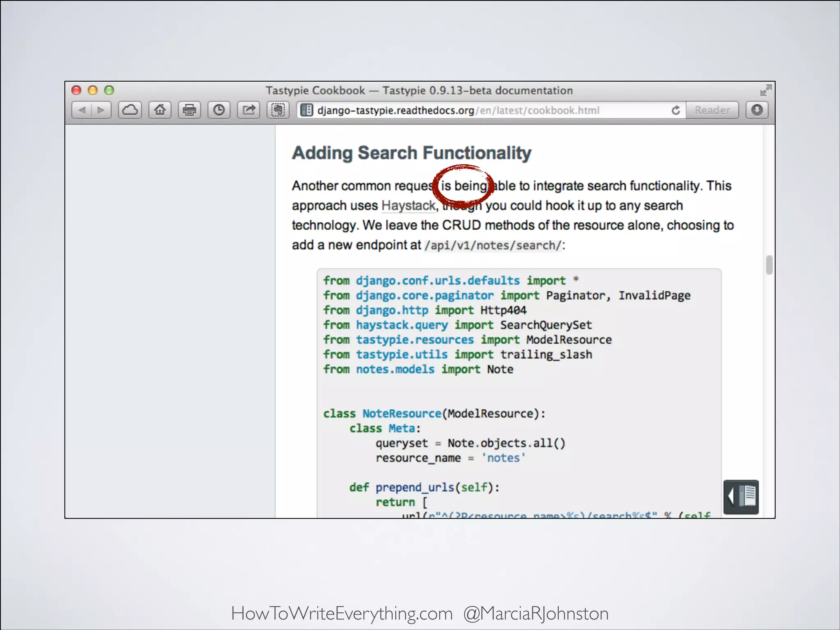Image resolution: width=840 pixels, height=630 pixels.
Task: Show Downloads with the arrow icon
Action: (757, 110)
